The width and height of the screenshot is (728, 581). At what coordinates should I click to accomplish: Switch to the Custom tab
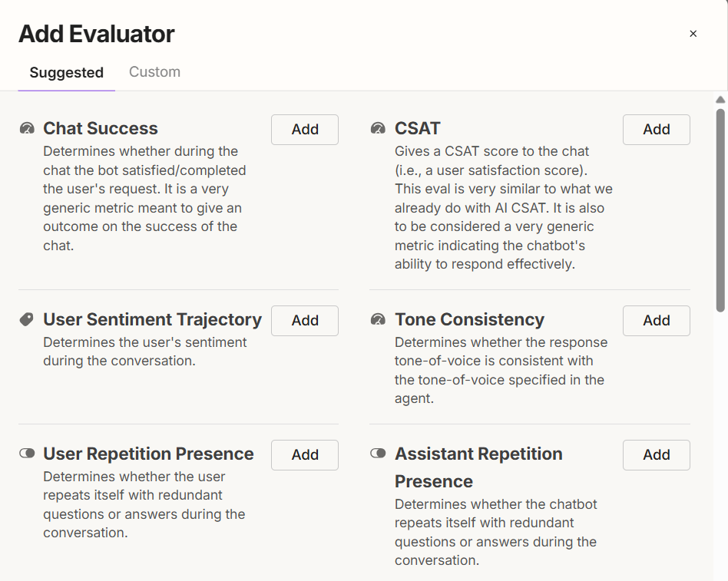pyautogui.click(x=154, y=72)
